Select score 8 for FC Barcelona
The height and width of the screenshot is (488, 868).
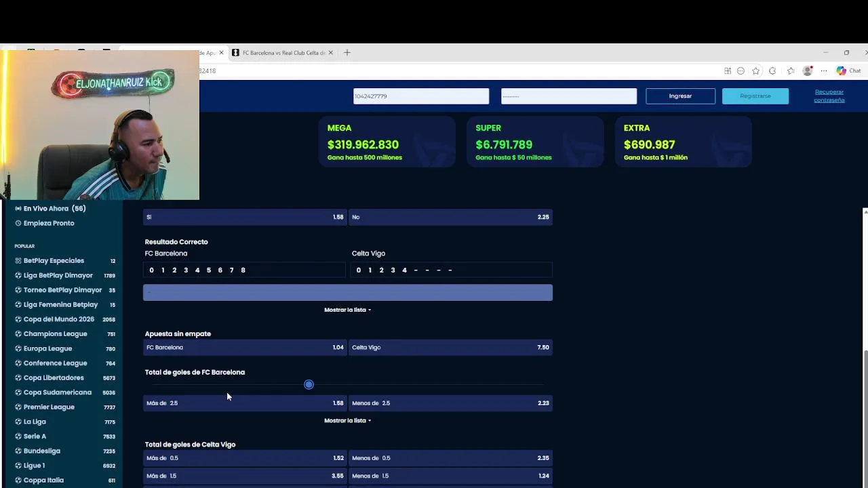[x=243, y=270]
